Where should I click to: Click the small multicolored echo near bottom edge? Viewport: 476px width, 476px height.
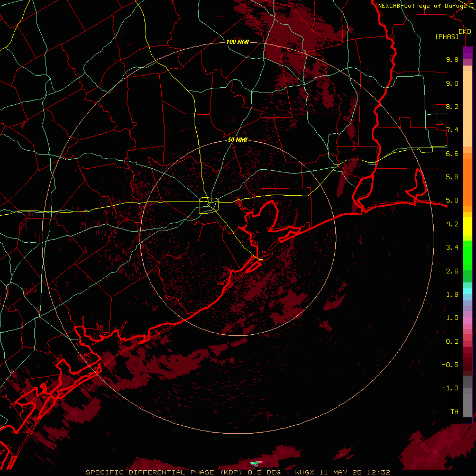pyautogui.click(x=256, y=463)
